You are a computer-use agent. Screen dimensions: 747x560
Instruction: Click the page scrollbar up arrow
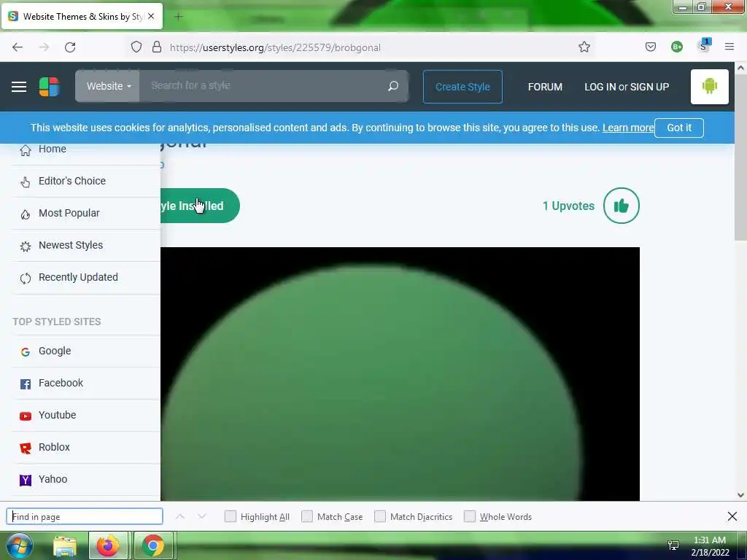[x=740, y=68]
